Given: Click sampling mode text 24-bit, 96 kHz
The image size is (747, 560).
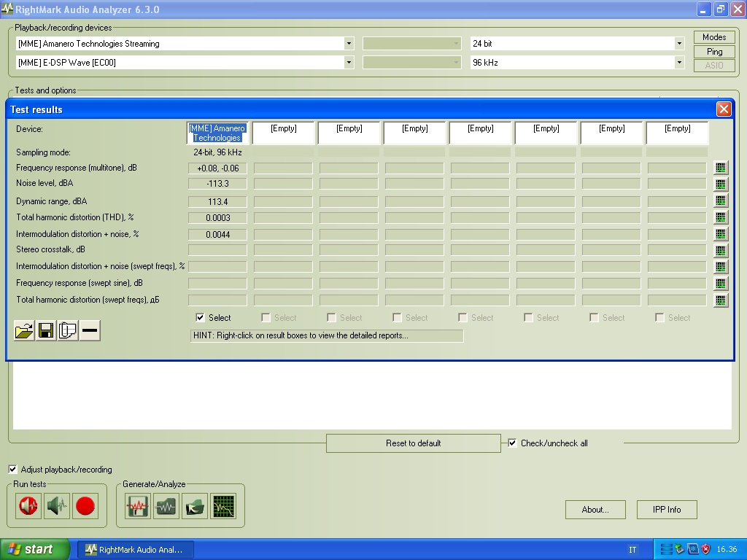Looking at the screenshot, I should click(217, 152).
